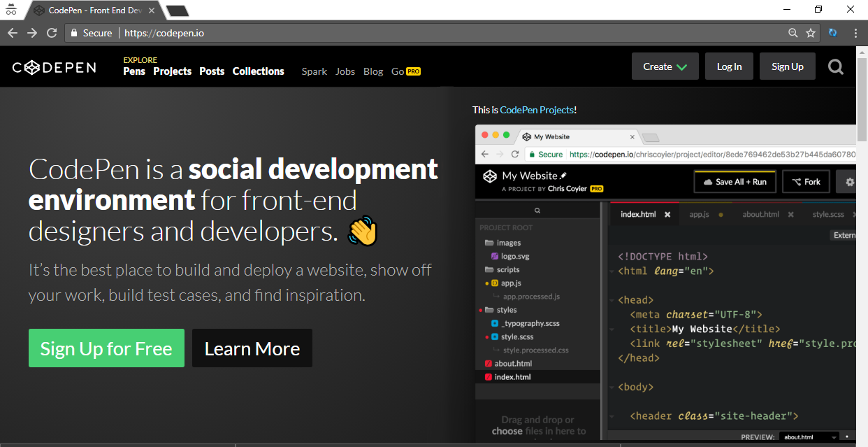The image size is (868, 447).
Task: Open the preview about.html dropdown
Action: tap(809, 437)
